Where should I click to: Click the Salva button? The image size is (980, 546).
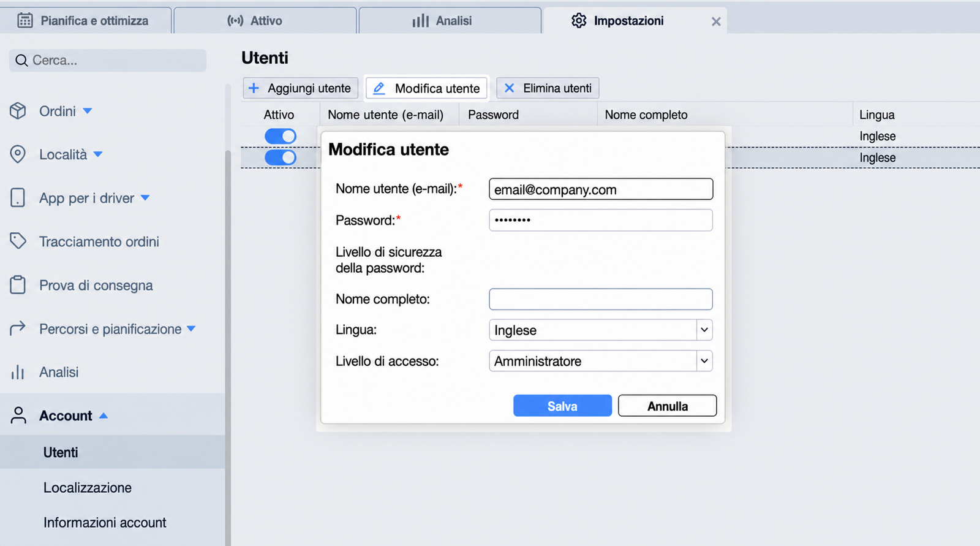(562, 406)
